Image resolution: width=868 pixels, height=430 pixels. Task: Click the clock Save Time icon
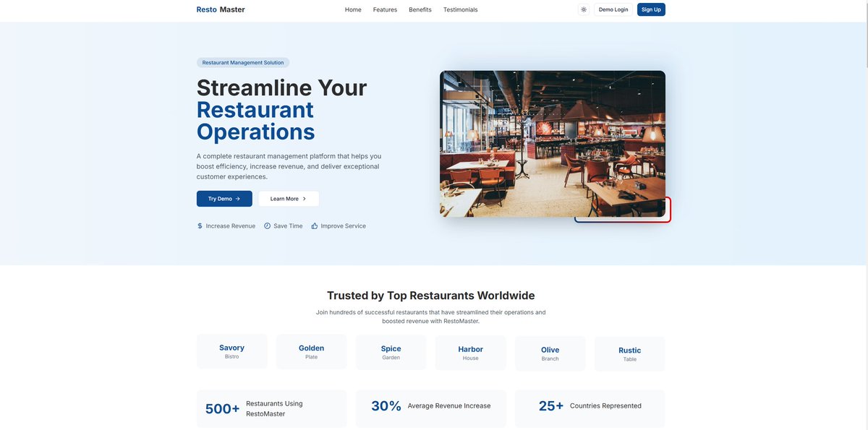pyautogui.click(x=267, y=226)
